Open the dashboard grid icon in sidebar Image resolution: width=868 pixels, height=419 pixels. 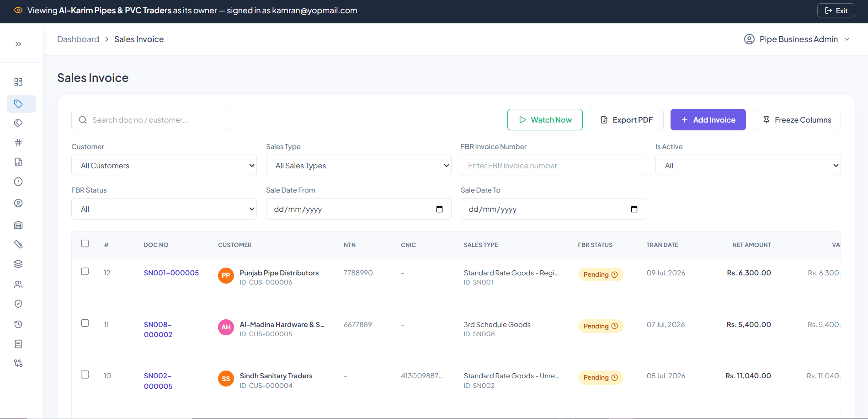click(x=18, y=82)
